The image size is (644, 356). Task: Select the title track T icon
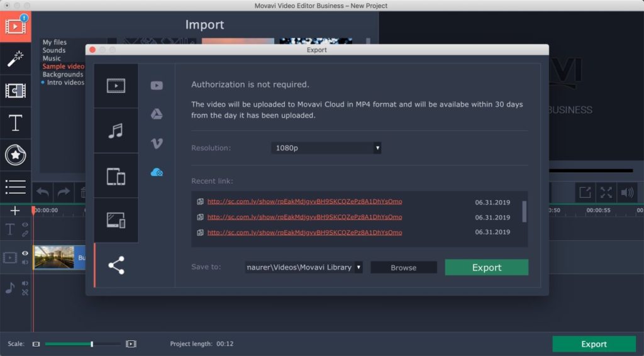(10, 229)
